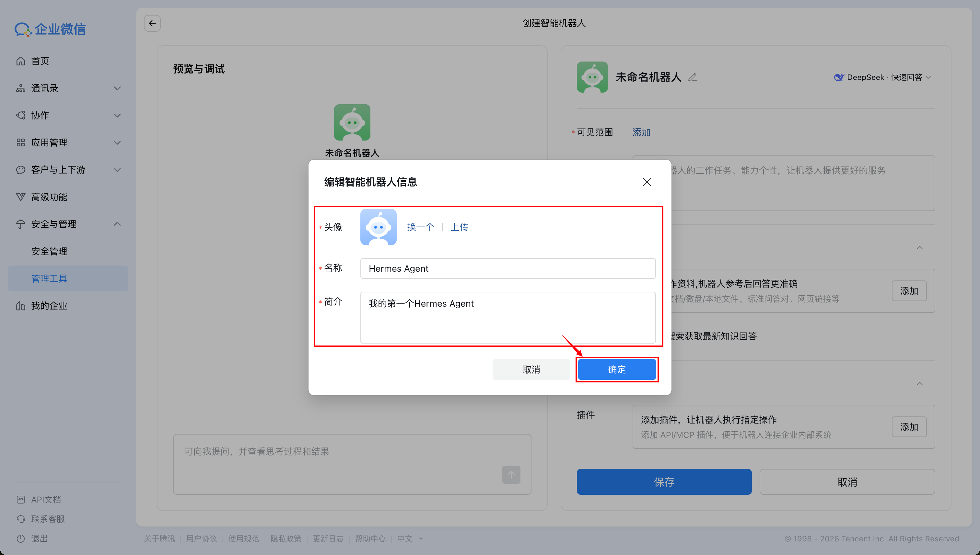The image size is (980, 555).
Task: Open the 中文 language dropdown
Action: point(409,538)
